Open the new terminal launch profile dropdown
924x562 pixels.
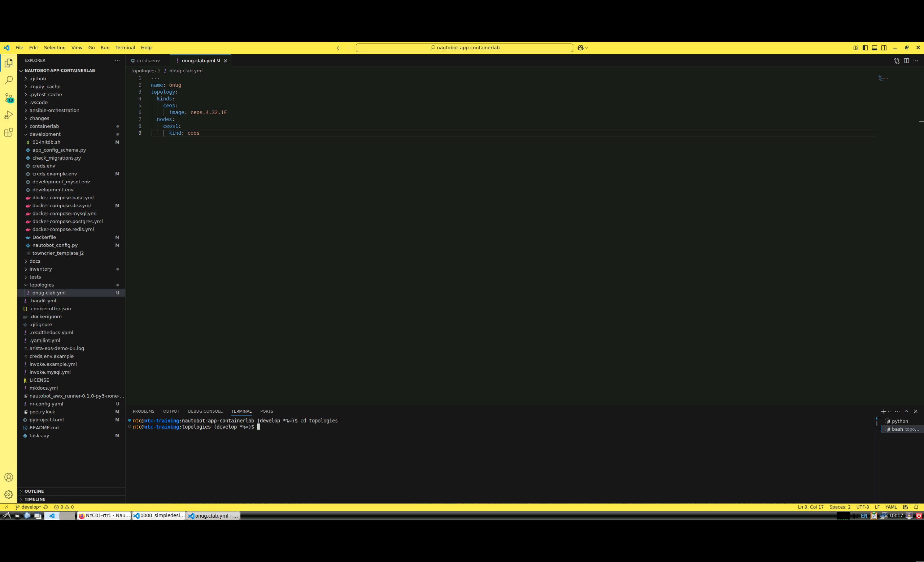click(x=889, y=412)
